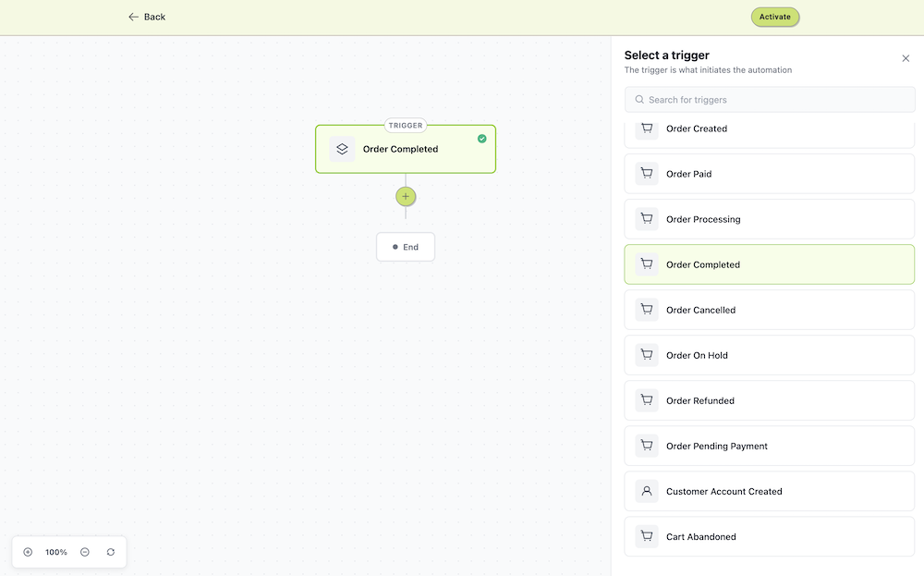Choose the Cart Abandoned trigger
Screen dimensions: 924x576
pyautogui.click(x=770, y=537)
